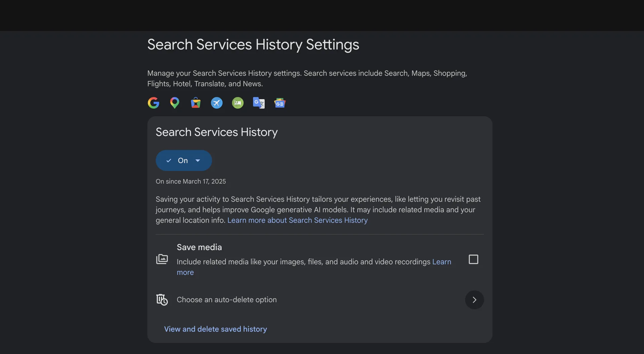
Task: Enable the Save media checkbox
Action: click(x=473, y=259)
